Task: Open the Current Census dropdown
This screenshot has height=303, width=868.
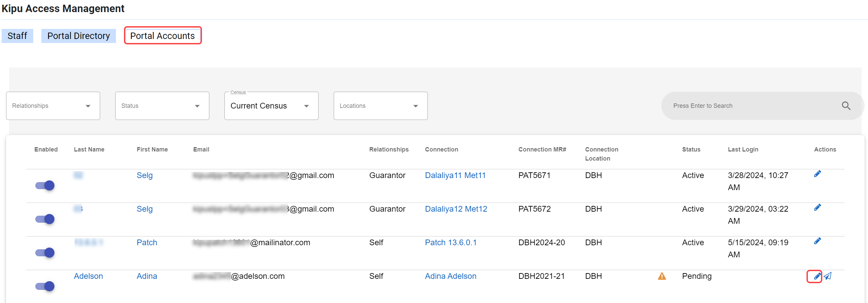Action: point(271,106)
